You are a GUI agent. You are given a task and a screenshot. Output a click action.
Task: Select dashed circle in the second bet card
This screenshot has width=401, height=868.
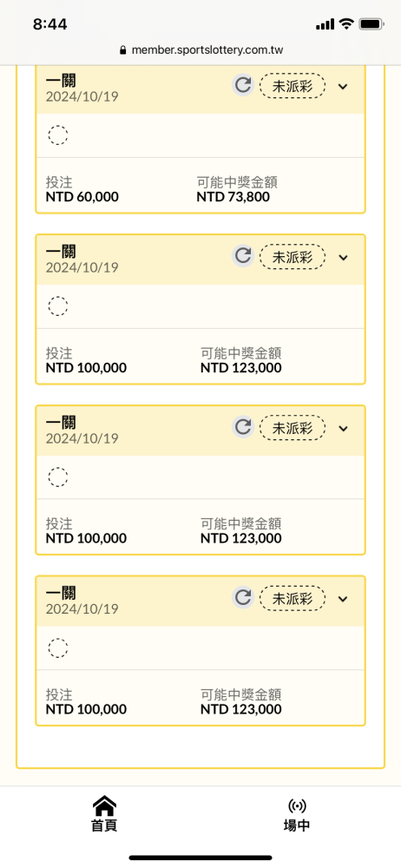coord(58,306)
